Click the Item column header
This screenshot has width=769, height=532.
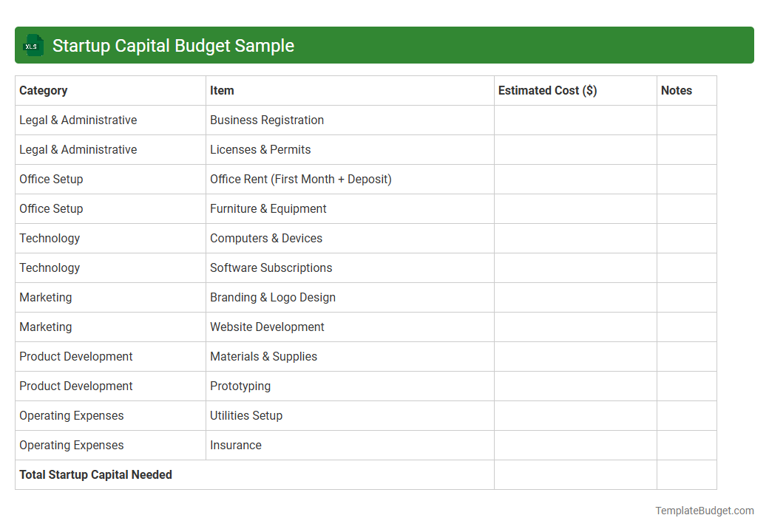(x=223, y=90)
